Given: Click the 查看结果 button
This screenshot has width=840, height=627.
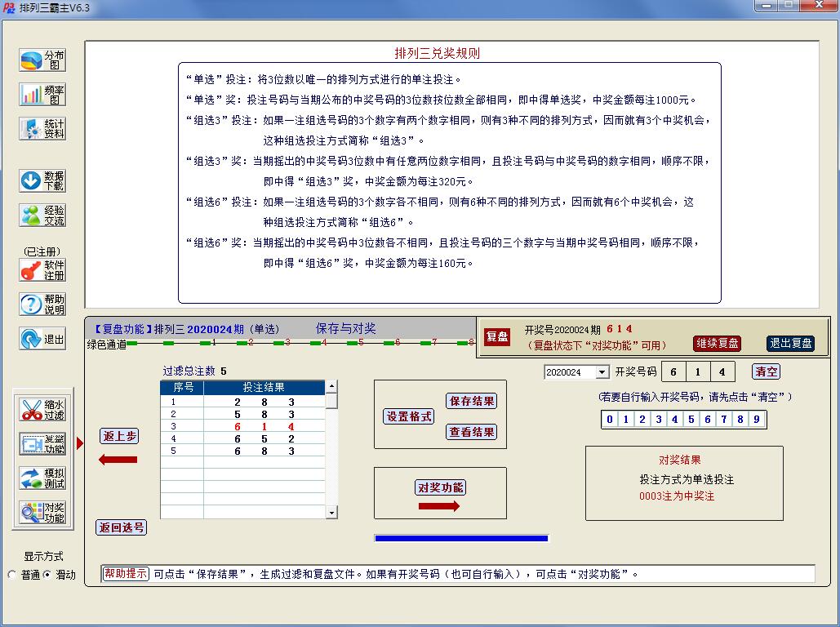Looking at the screenshot, I should [472, 432].
